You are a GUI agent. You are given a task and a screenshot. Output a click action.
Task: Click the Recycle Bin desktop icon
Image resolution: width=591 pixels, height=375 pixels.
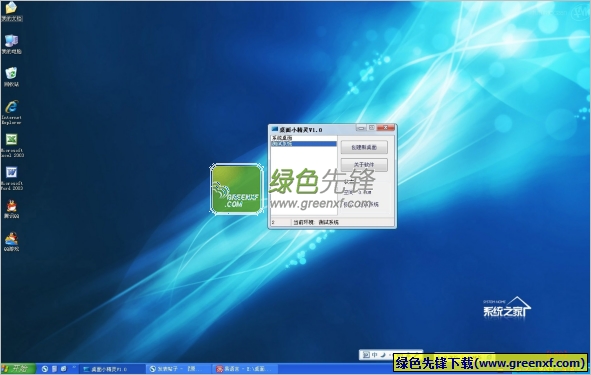pyautogui.click(x=11, y=77)
